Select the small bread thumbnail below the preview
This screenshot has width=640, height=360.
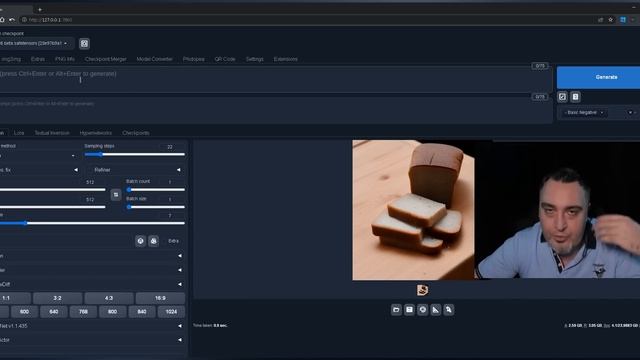coord(422,290)
